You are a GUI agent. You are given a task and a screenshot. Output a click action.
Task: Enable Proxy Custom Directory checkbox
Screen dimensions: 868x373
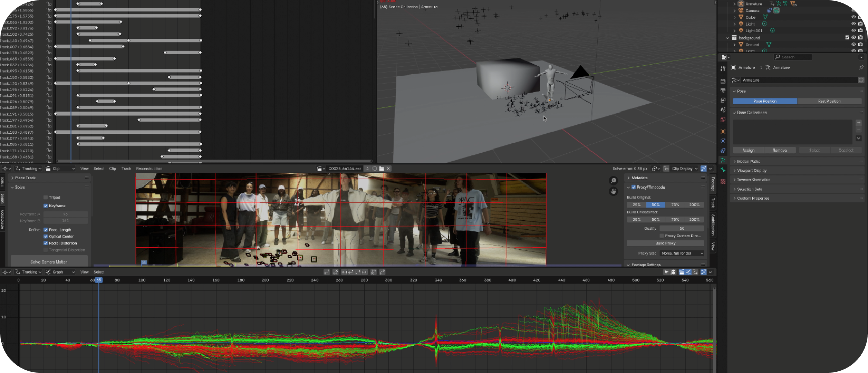(661, 236)
